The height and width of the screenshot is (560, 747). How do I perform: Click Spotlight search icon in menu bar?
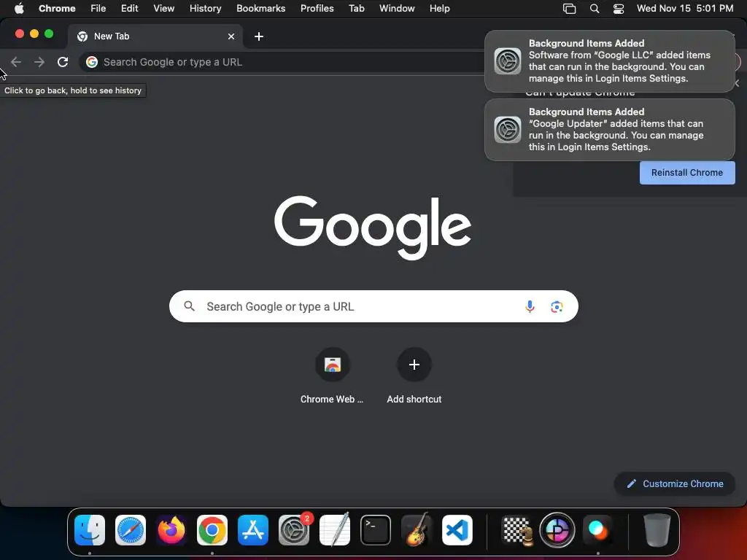[594, 8]
